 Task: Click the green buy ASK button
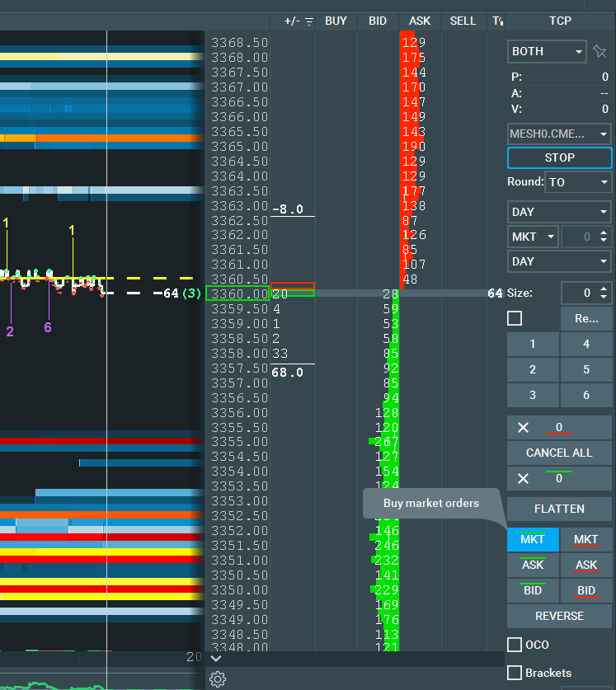[533, 566]
